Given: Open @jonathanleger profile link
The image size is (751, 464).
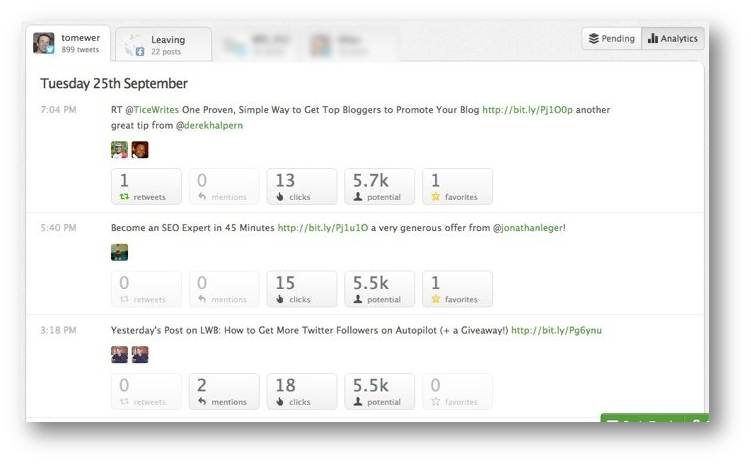Looking at the screenshot, I should pos(528,228).
